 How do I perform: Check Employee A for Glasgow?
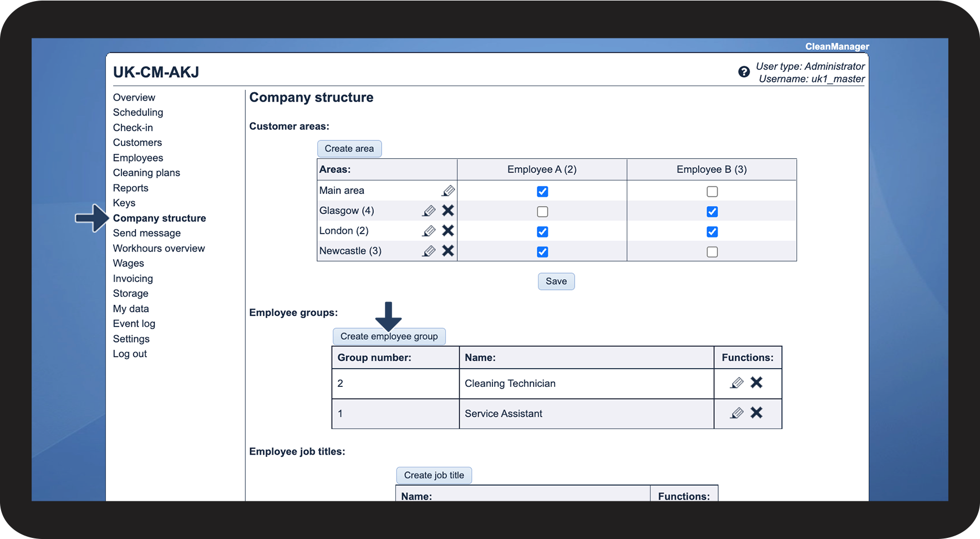click(x=542, y=211)
